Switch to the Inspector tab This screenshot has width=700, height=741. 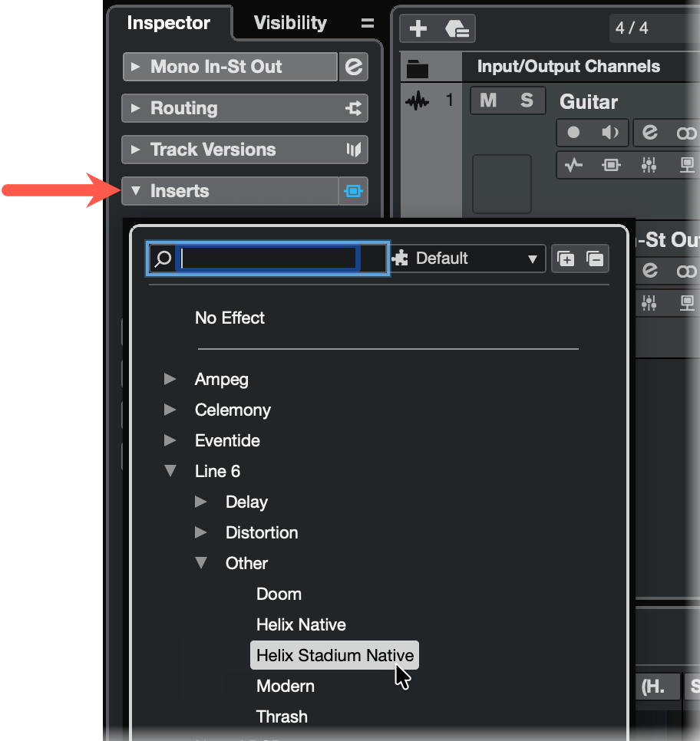point(168,23)
